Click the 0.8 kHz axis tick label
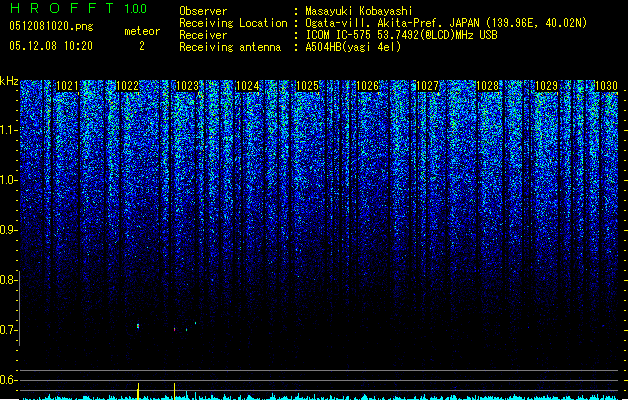Image resolution: width=629 pixels, height=400 pixels. point(8,280)
